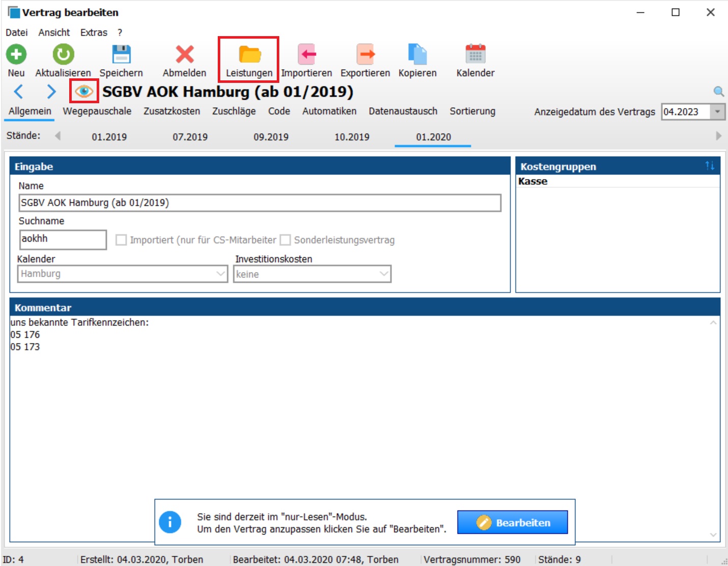Click the Kostengruppen sort arrows icon

click(710, 166)
